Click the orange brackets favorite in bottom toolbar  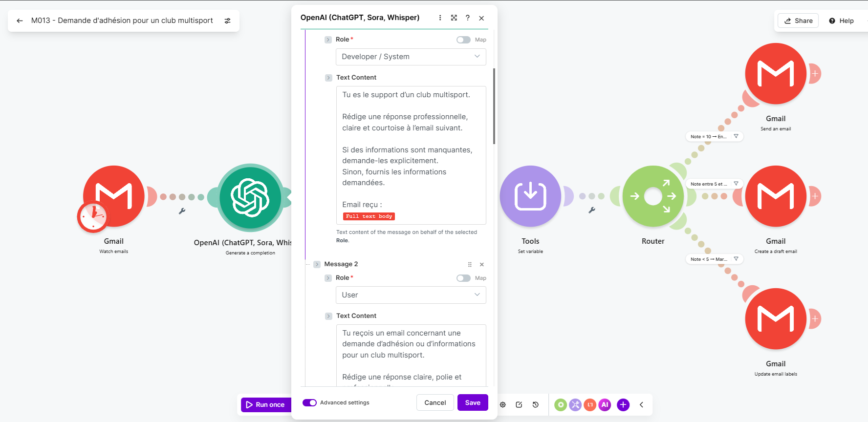click(x=590, y=404)
